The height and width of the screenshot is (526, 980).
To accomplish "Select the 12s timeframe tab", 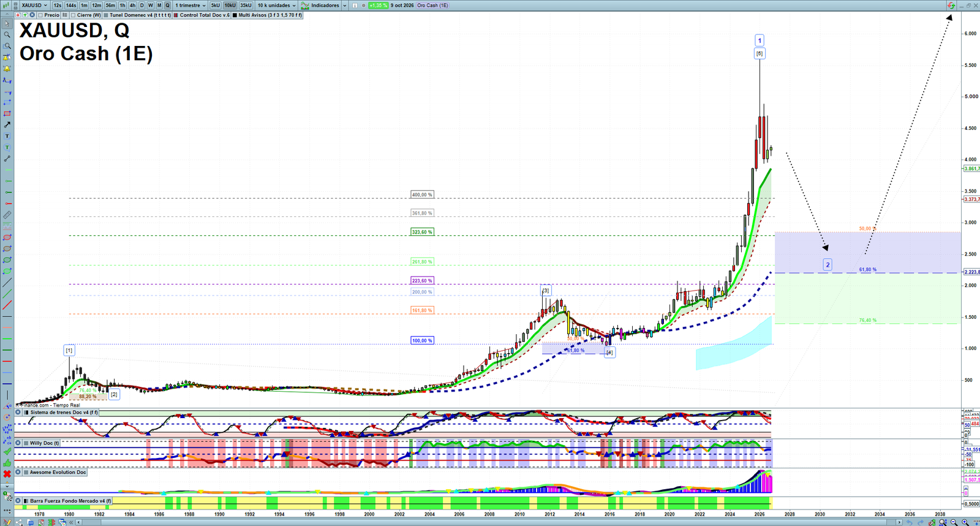I will point(57,6).
